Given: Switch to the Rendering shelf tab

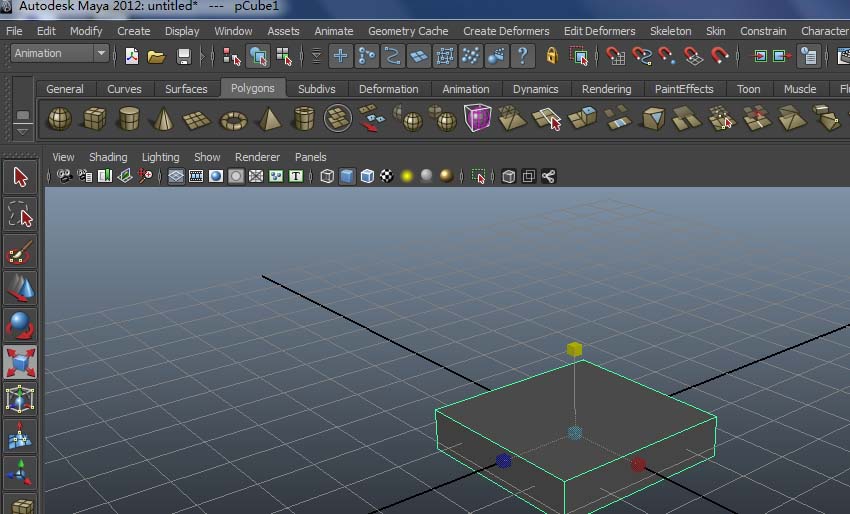Looking at the screenshot, I should tap(606, 89).
